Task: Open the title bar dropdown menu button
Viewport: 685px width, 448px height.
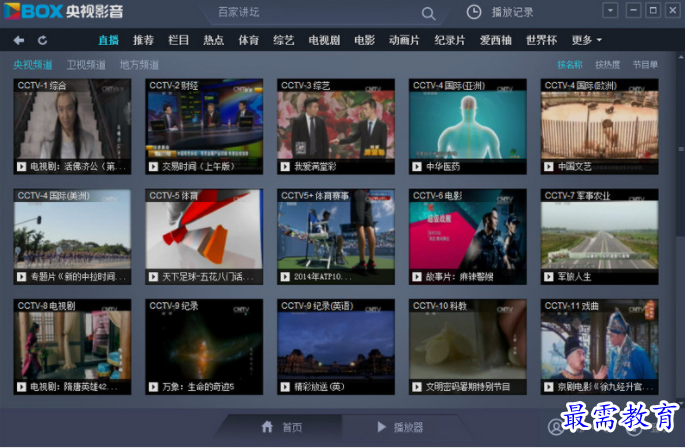Action: pos(610,10)
